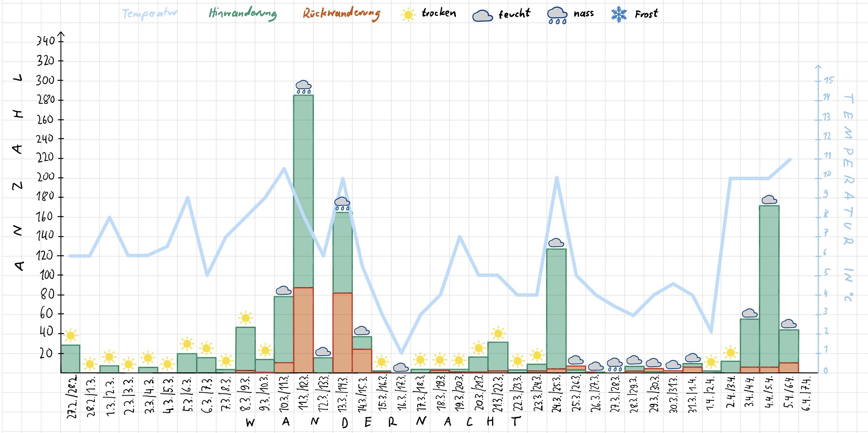
Task: Click the orange bar segment at 11.3./12.3.
Action: click(303, 330)
